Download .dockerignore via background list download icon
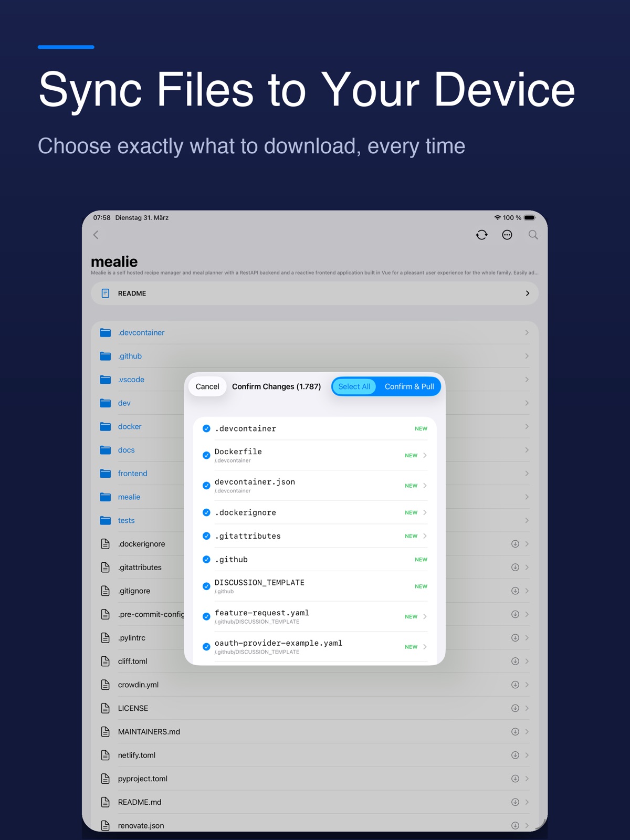 [515, 544]
